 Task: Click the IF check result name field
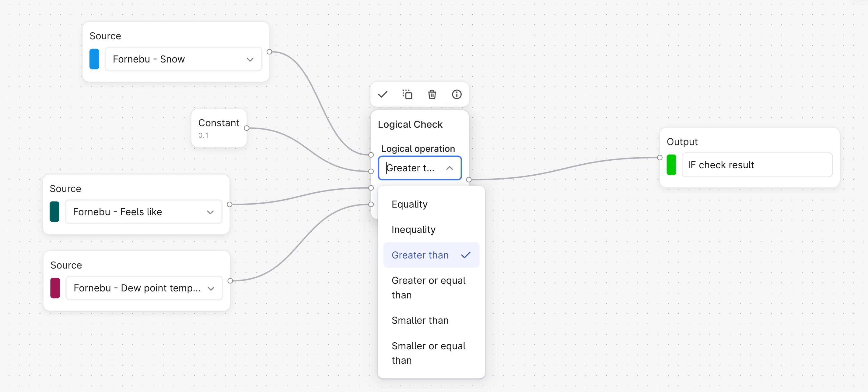(757, 165)
